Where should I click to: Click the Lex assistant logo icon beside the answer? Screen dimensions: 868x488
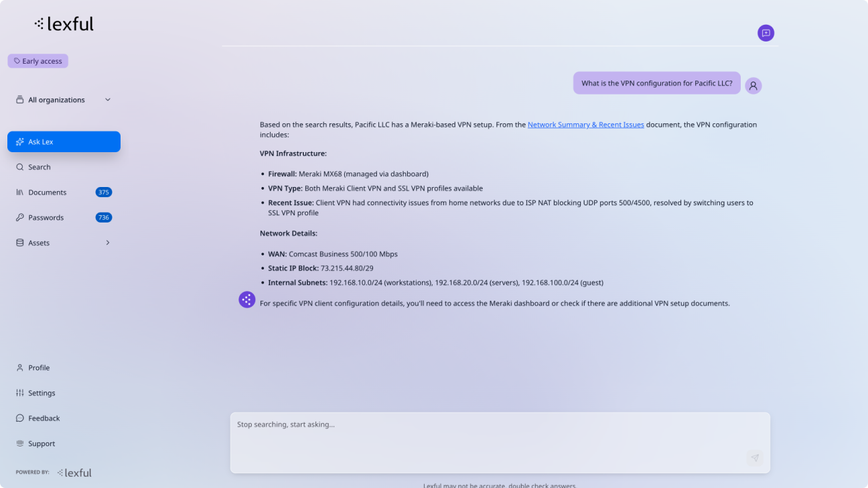click(246, 299)
